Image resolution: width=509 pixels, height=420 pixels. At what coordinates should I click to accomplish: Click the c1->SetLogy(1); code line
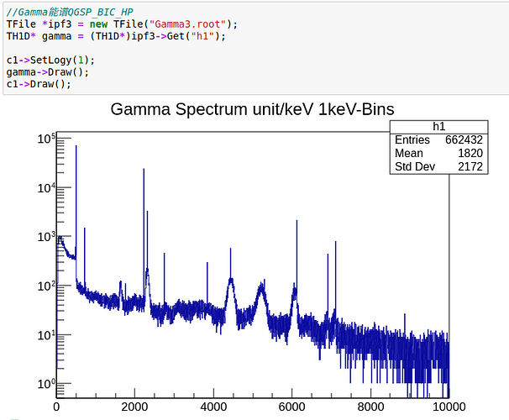[x=50, y=60]
